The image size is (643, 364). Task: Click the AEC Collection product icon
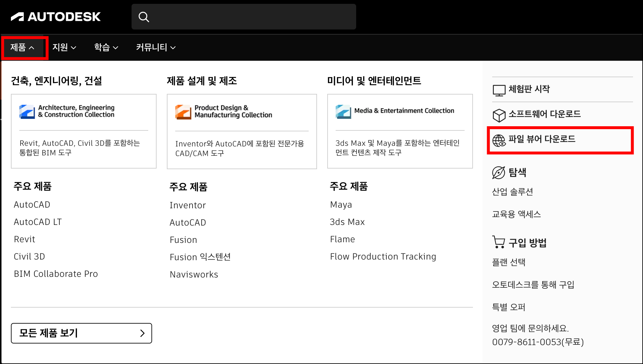[27, 112]
